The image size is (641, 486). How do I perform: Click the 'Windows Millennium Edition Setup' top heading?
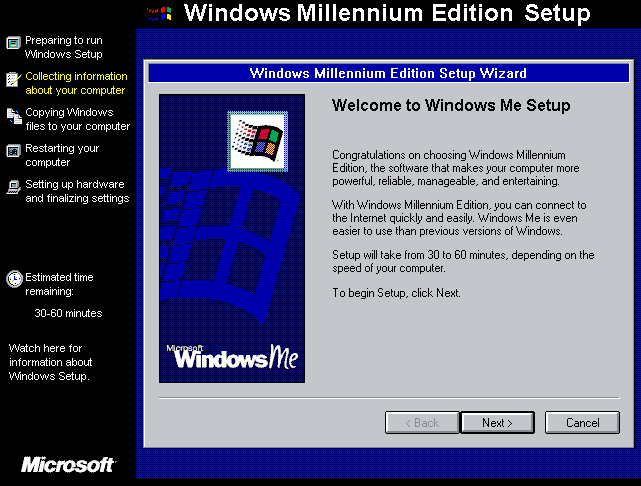[x=387, y=13]
